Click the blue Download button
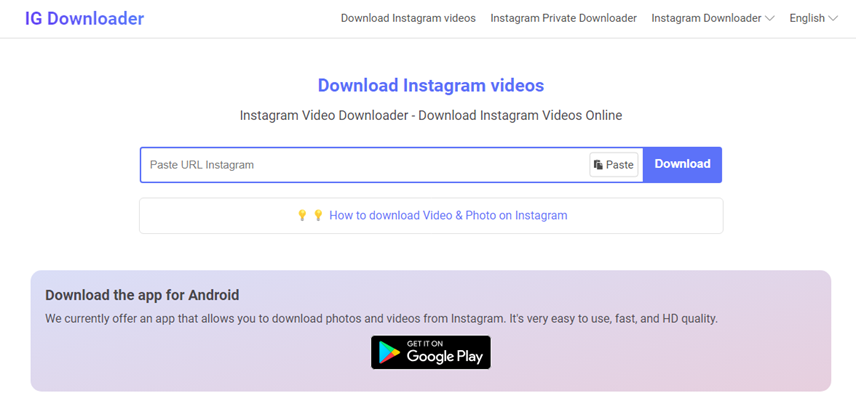856x417 pixels. (x=682, y=164)
